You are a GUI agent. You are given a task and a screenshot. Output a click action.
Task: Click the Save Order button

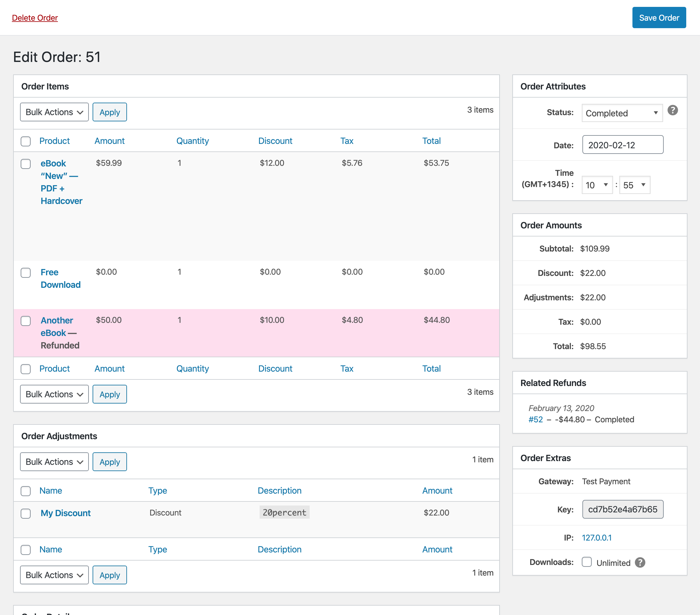pos(659,18)
